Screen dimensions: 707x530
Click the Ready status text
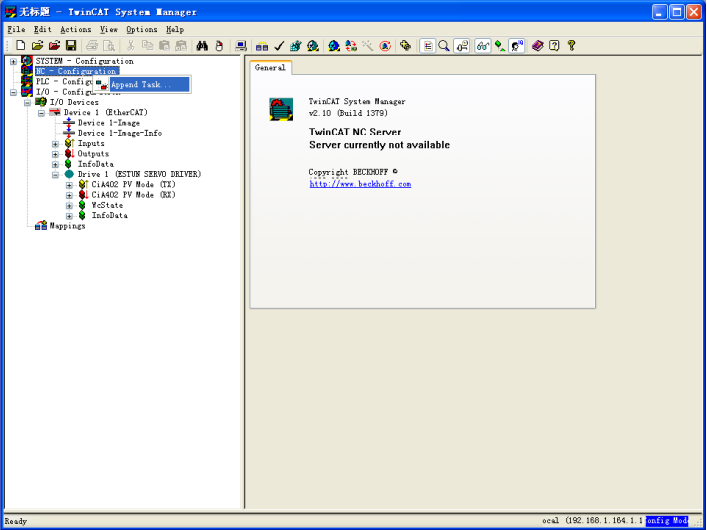(x=16, y=521)
